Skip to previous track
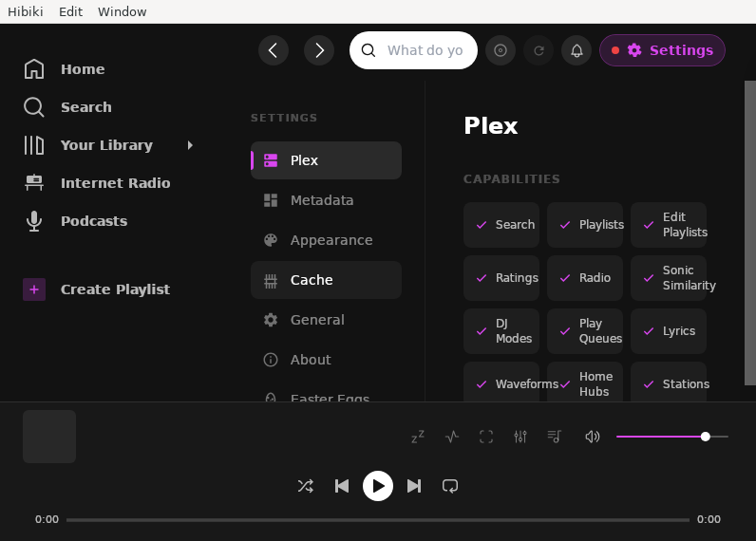Viewport: 756px width, 541px height. click(x=342, y=486)
